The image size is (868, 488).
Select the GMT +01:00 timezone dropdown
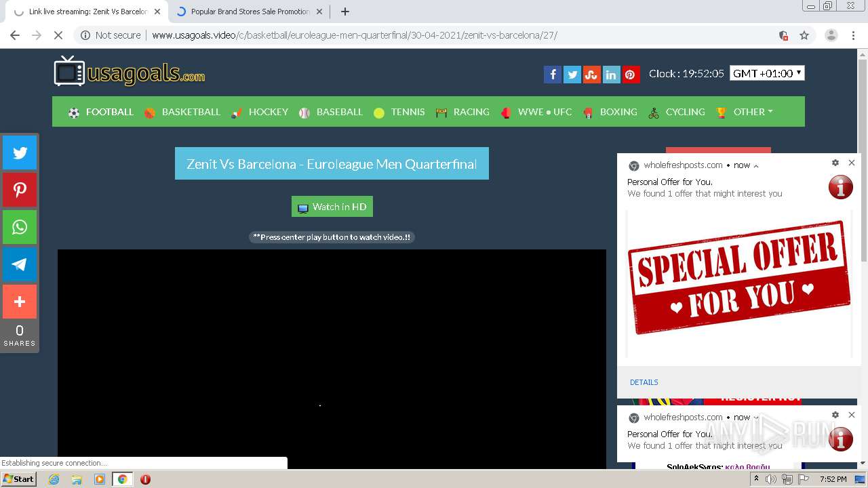[767, 73]
